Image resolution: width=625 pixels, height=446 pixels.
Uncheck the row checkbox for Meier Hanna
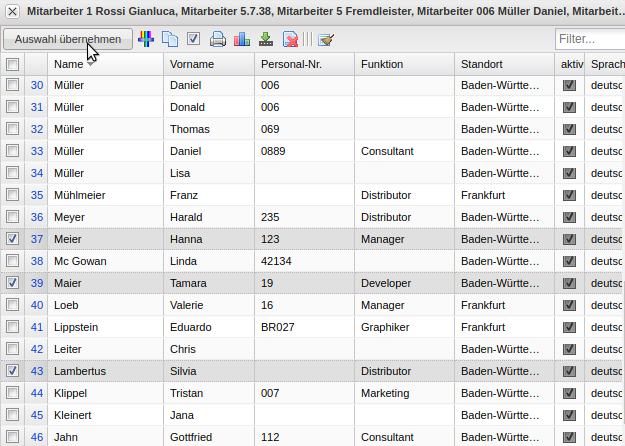[12, 239]
